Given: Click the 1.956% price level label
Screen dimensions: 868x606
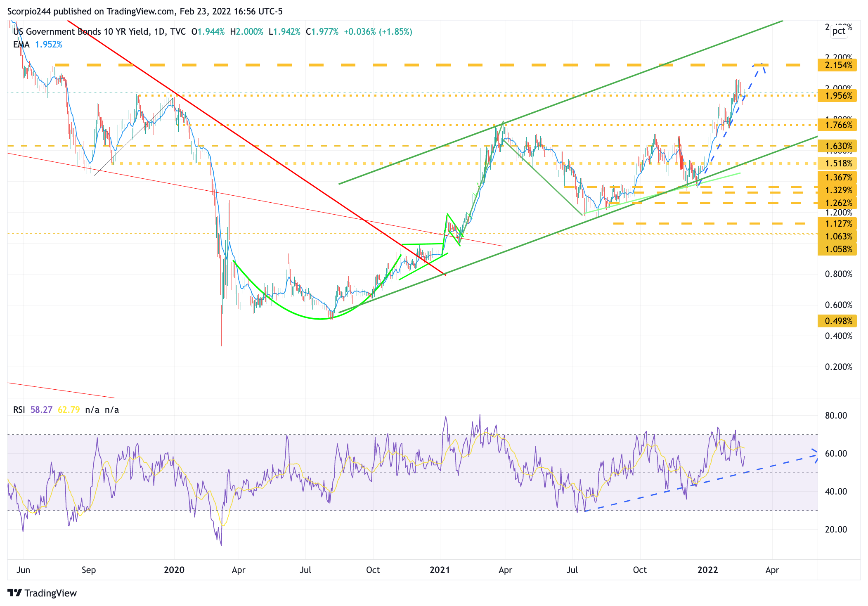Looking at the screenshot, I should point(838,96).
